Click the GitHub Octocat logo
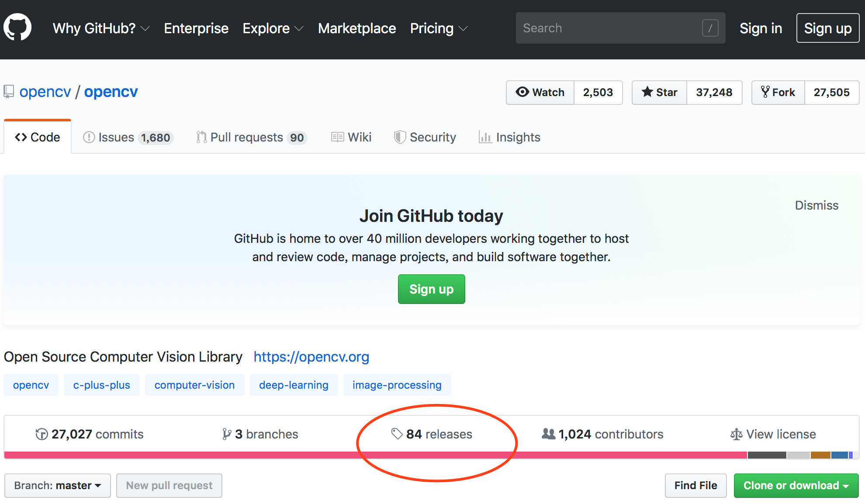The height and width of the screenshot is (504, 865). (x=17, y=28)
